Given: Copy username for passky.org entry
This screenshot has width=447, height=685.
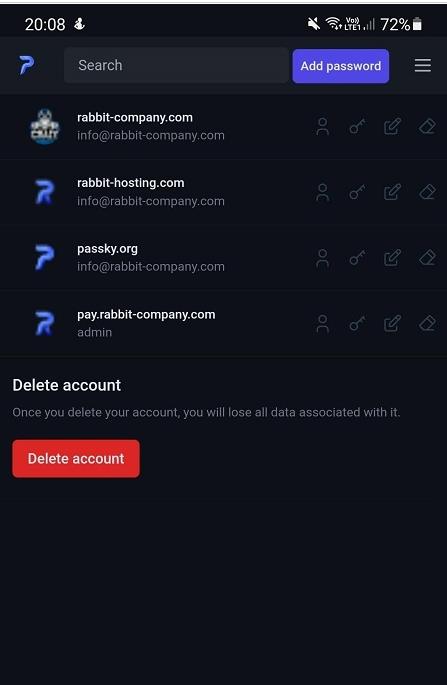Looking at the screenshot, I should pyautogui.click(x=322, y=258).
